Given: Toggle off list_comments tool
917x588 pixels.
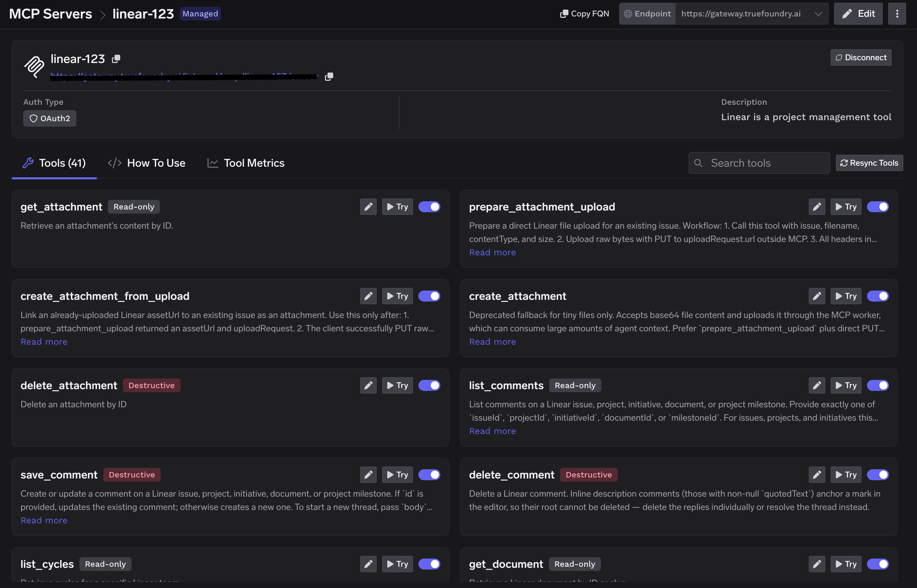Looking at the screenshot, I should pos(878,385).
